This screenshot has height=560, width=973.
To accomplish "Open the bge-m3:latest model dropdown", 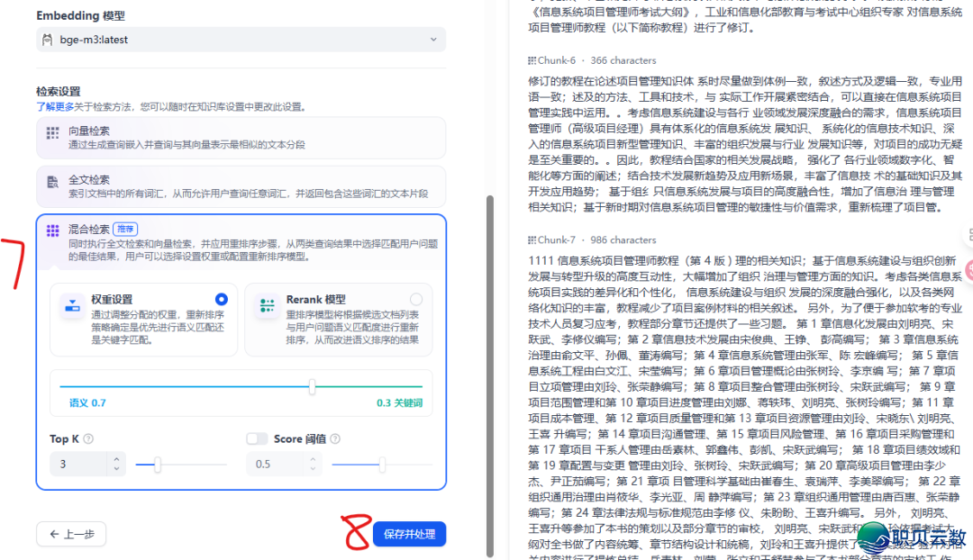I will click(x=433, y=39).
